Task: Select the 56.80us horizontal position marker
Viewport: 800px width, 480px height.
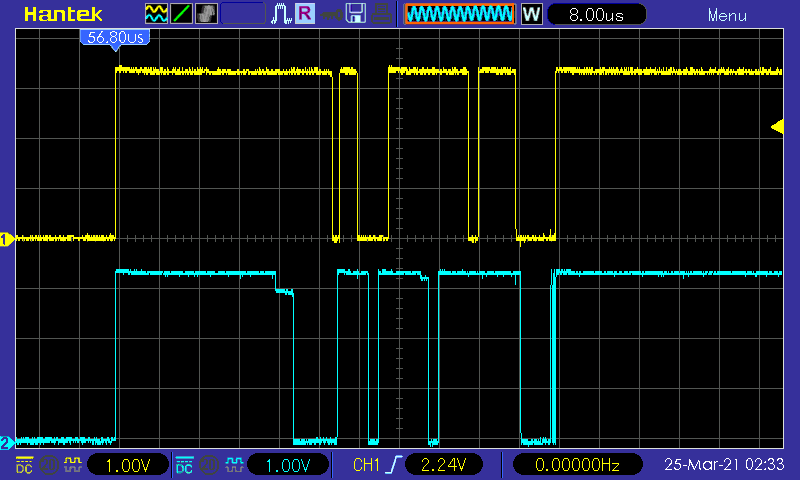Action: tap(115, 39)
